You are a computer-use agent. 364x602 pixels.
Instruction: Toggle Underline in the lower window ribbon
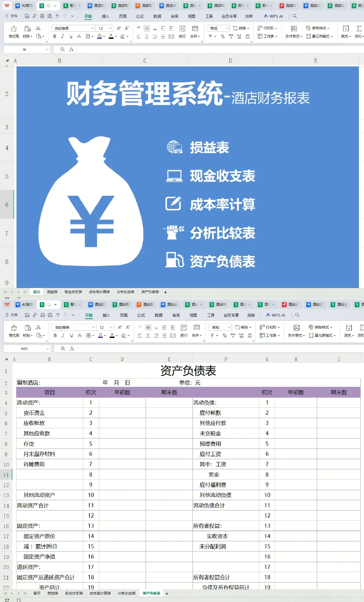point(71,336)
